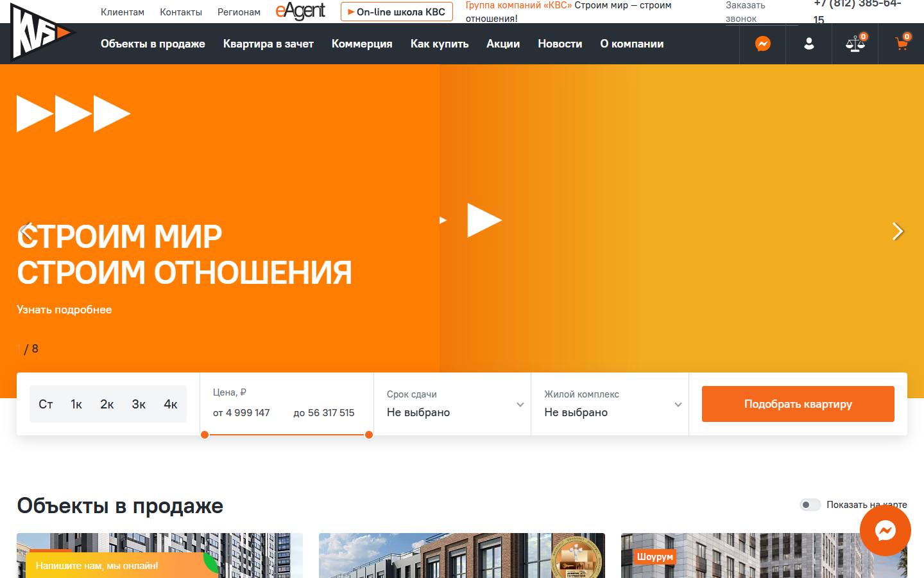Click the Подобрать квартиру button
924x578 pixels.
pos(798,404)
